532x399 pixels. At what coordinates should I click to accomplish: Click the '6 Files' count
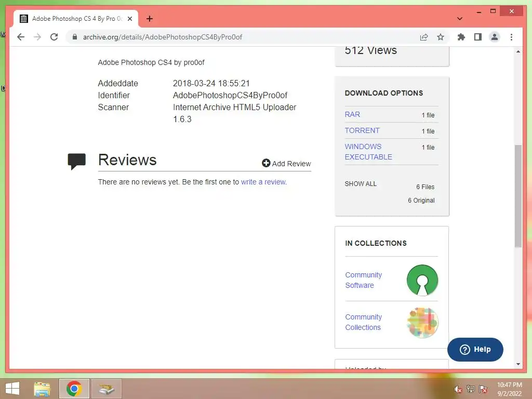click(425, 187)
